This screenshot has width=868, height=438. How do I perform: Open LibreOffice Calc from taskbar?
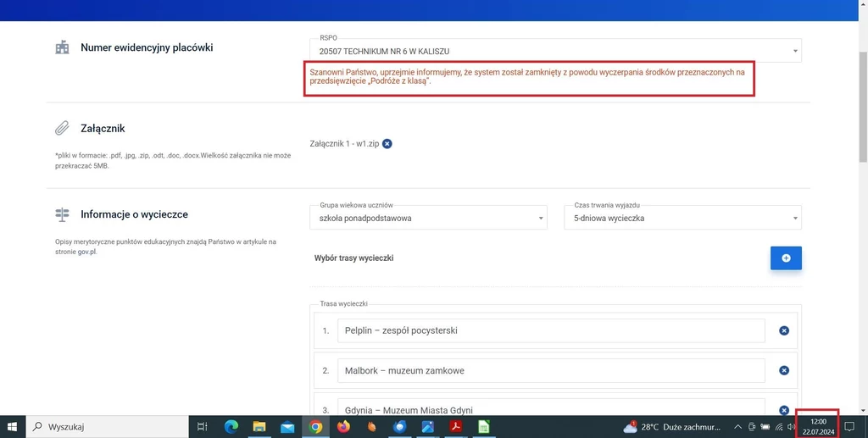[483, 427]
